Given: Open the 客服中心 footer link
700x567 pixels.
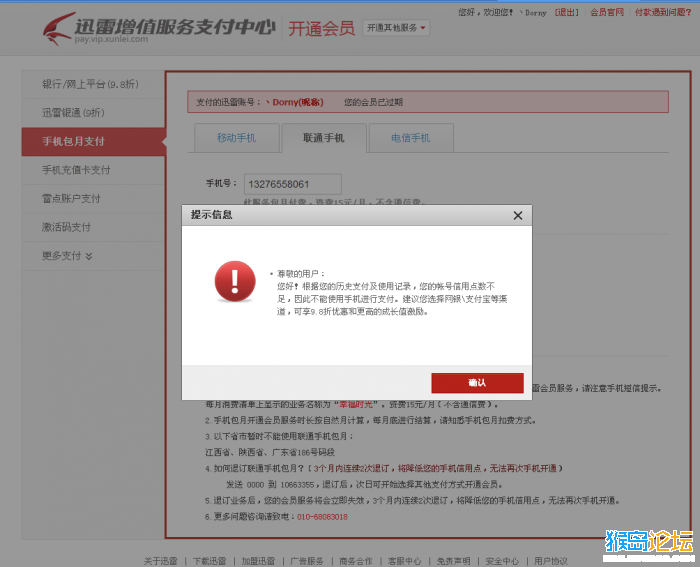Looking at the screenshot, I should coord(404,561).
